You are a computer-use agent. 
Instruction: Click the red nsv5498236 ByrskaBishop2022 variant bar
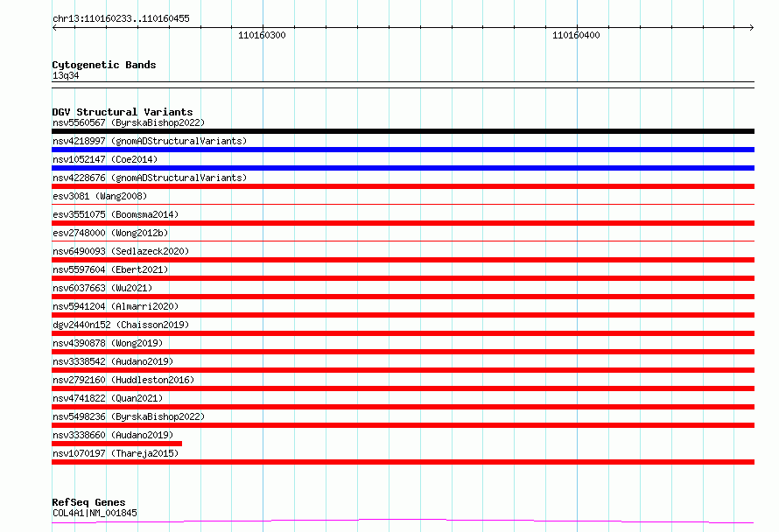click(403, 425)
